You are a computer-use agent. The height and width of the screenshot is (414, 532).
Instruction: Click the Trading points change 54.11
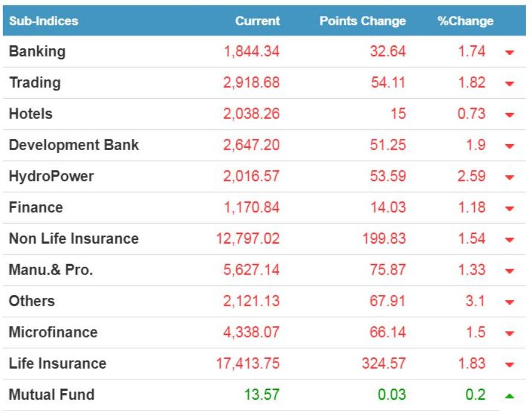tap(388, 83)
